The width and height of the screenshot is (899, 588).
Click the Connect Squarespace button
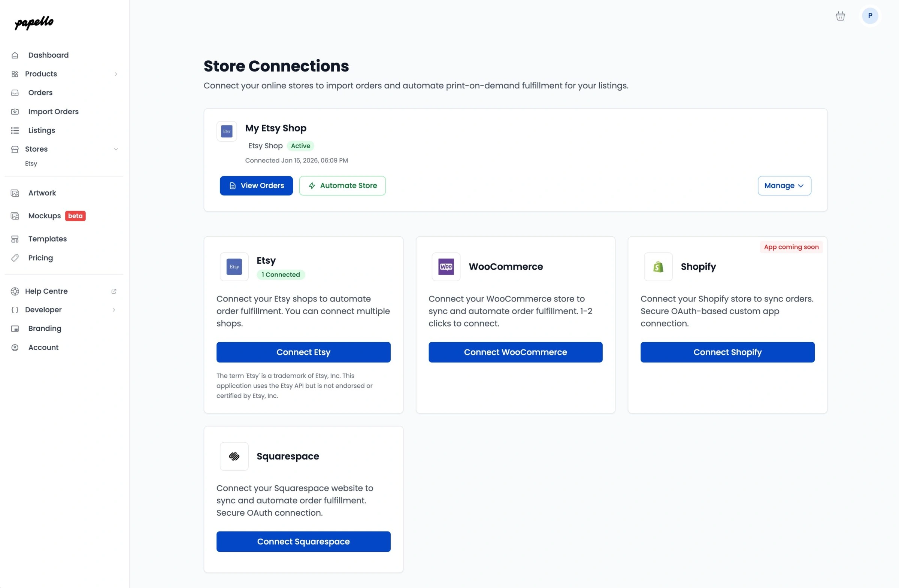[x=303, y=542]
